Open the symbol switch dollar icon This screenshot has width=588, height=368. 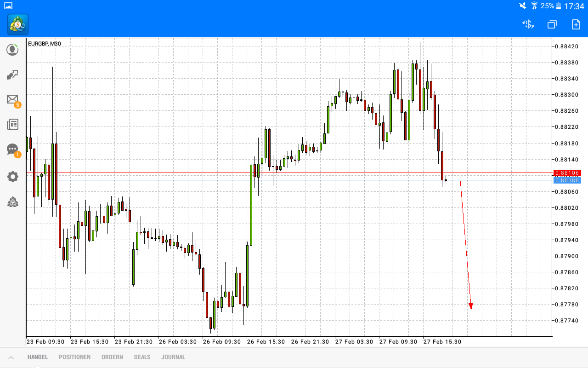[528, 24]
